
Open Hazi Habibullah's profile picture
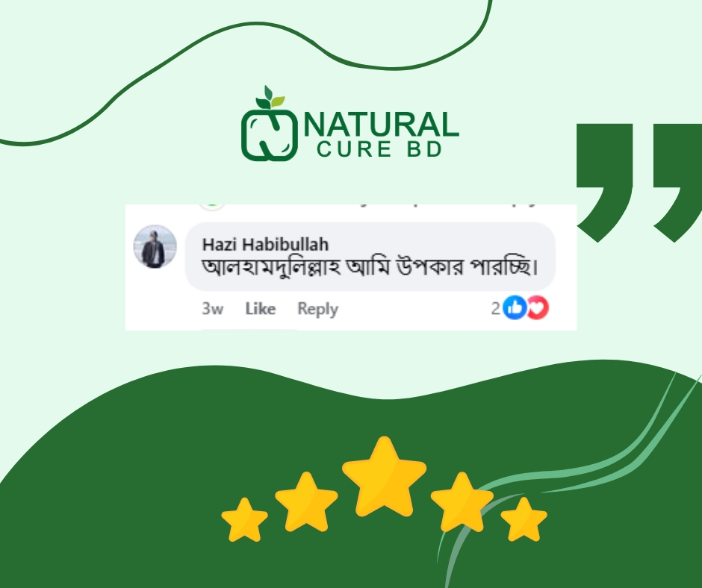155,246
